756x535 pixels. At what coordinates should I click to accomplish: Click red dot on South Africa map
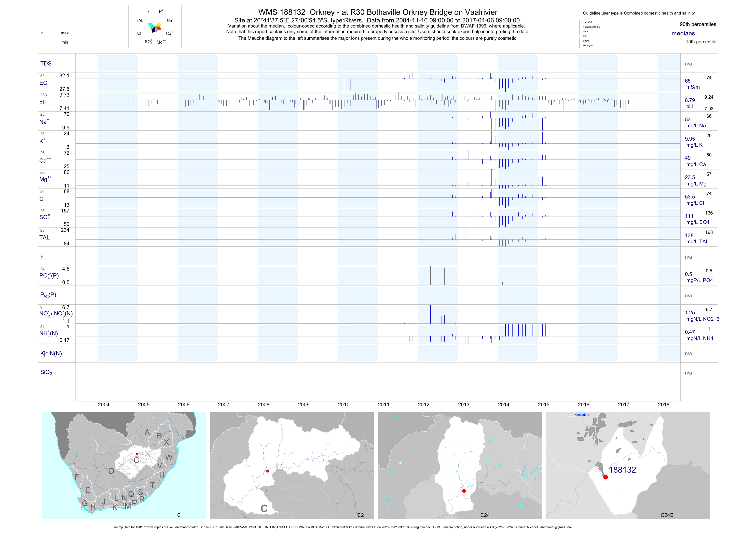pyautogui.click(x=137, y=454)
